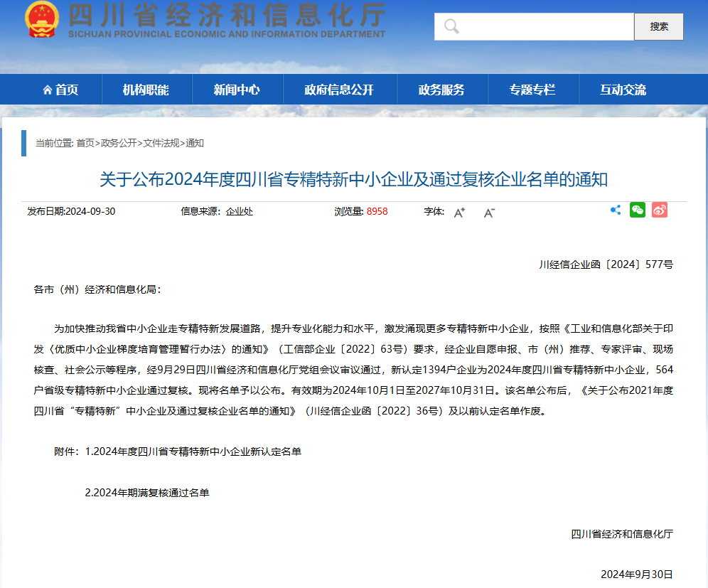
Task: Click the increase font size A+ icon
Action: pyautogui.click(x=459, y=212)
